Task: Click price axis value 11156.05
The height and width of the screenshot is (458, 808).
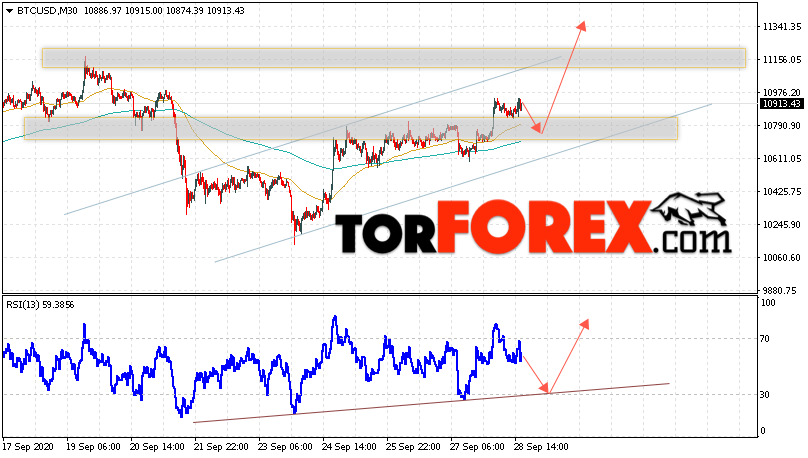Action: coord(782,60)
